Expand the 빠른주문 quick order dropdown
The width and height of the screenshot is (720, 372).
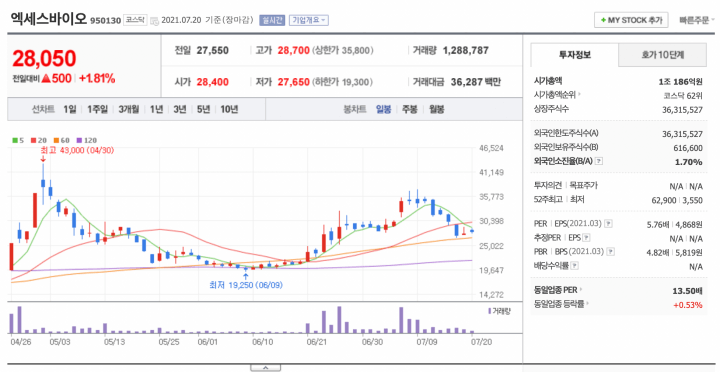(697, 20)
